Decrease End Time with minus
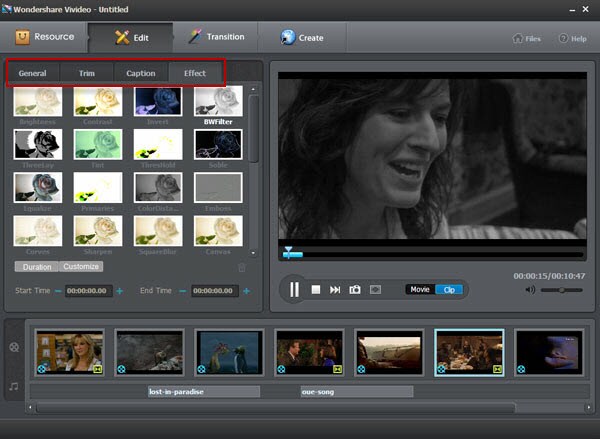Viewport: 600px width, 439px height. point(183,291)
